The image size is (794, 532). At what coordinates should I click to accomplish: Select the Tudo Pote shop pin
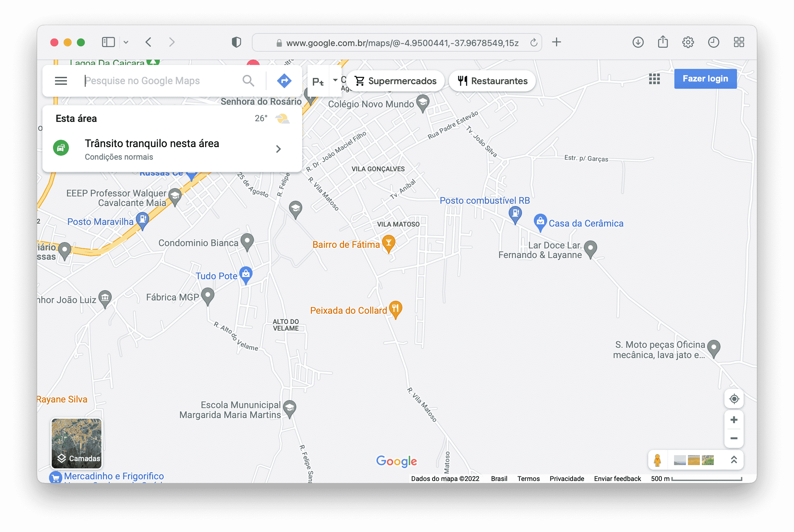coord(246,275)
